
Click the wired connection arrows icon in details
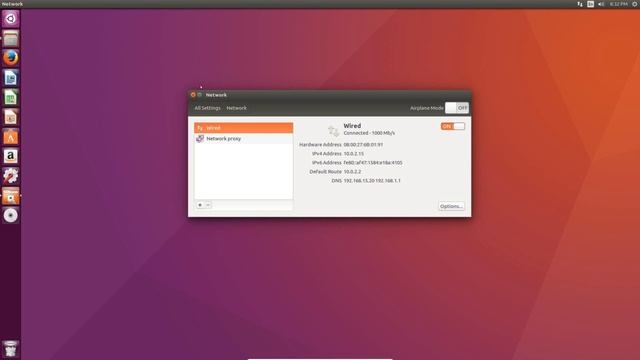[x=333, y=131]
